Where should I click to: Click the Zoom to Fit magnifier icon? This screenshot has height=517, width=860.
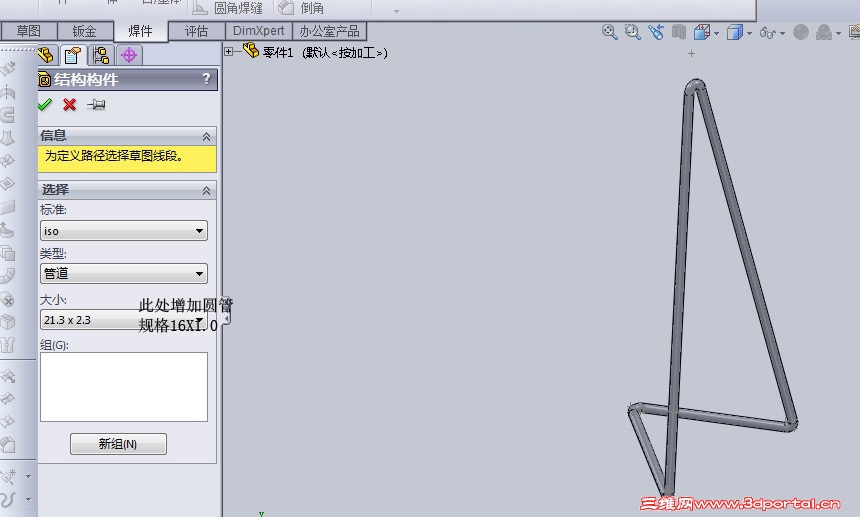point(609,32)
